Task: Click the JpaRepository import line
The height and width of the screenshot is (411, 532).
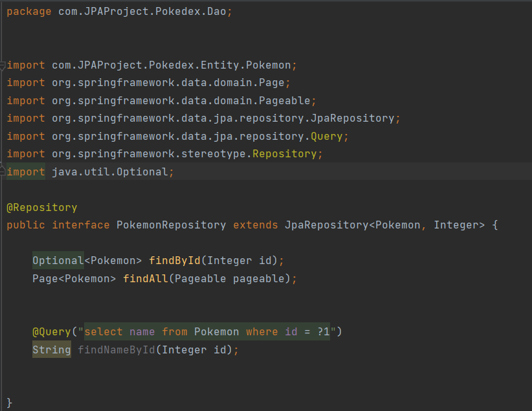Action: pyautogui.click(x=204, y=118)
